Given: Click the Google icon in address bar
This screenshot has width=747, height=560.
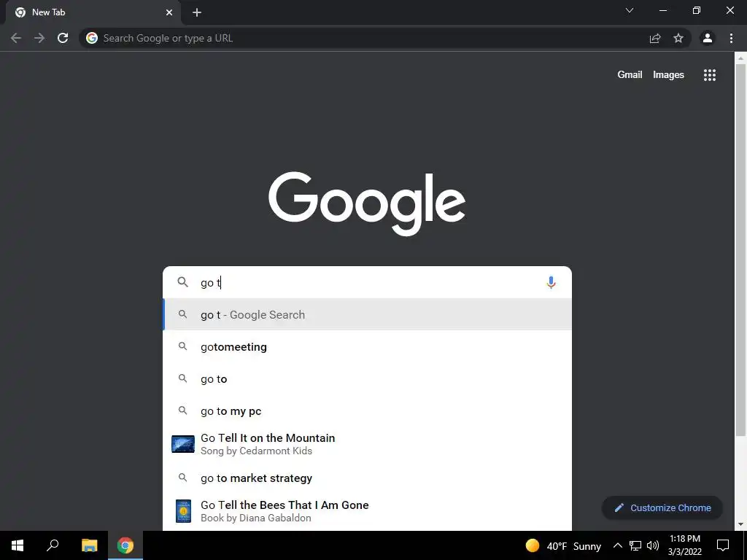Looking at the screenshot, I should pos(92,38).
